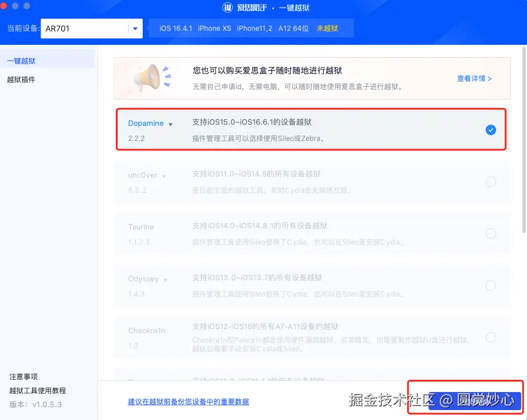
Task: Click the iOS 16.4.1 version text
Action: click(x=176, y=28)
